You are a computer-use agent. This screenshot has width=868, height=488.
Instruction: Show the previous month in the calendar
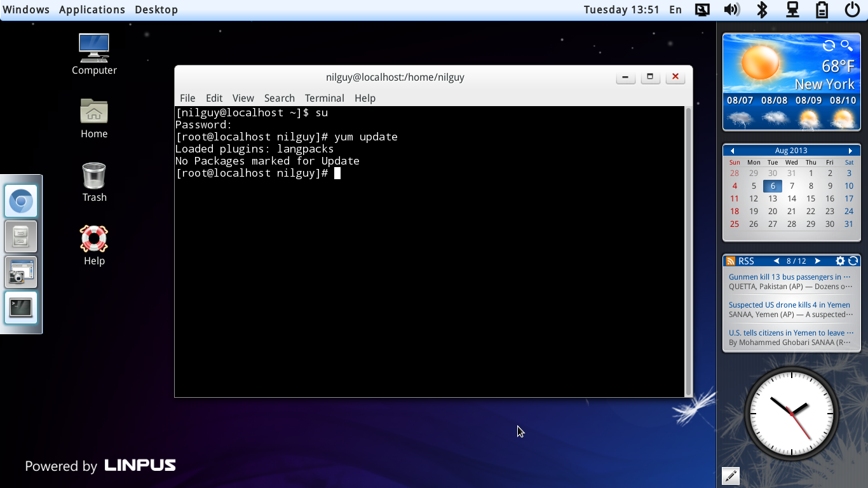click(x=733, y=151)
